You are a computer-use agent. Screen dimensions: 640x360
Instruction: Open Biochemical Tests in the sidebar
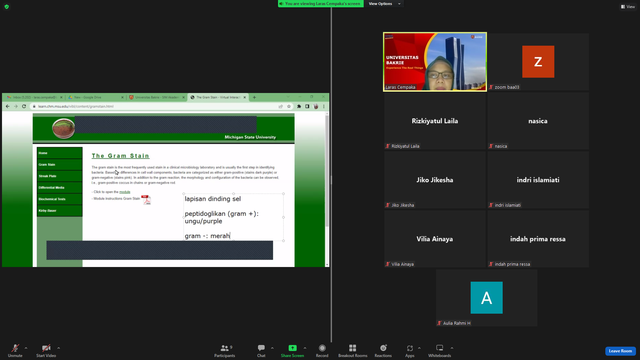60,199
